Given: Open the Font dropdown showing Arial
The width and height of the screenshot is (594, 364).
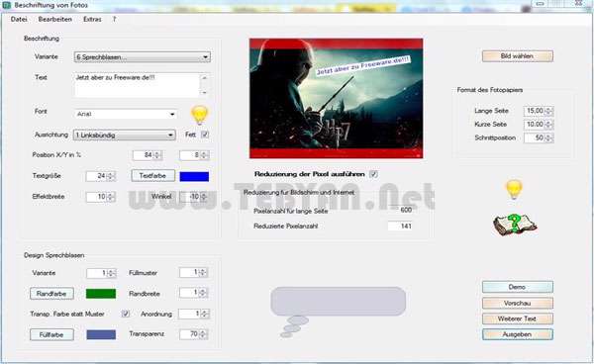Looking at the screenshot, I should point(126,114).
